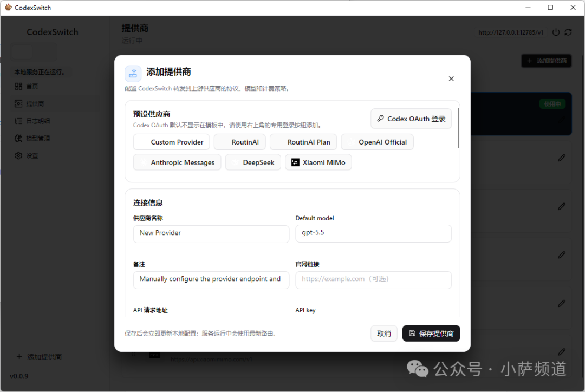Click the http://127.0.0.1:12785/v1 address
The width and height of the screenshot is (585, 392).
[510, 32]
